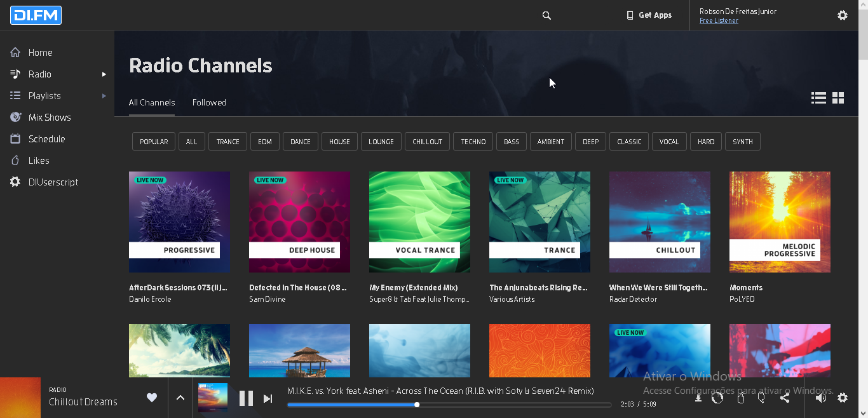Switch to All Channels tab

click(152, 102)
